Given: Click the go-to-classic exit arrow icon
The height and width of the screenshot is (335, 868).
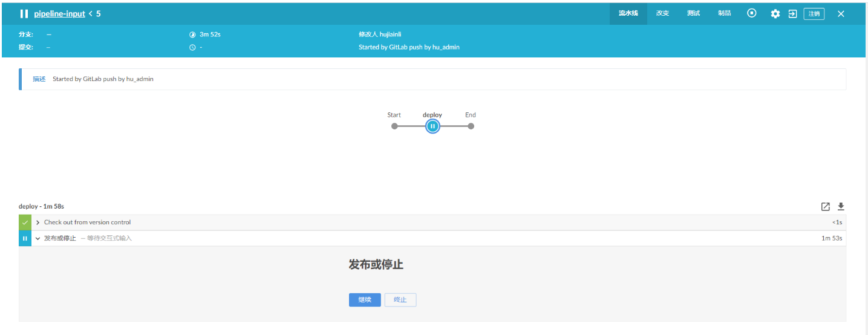Looking at the screenshot, I should (792, 14).
